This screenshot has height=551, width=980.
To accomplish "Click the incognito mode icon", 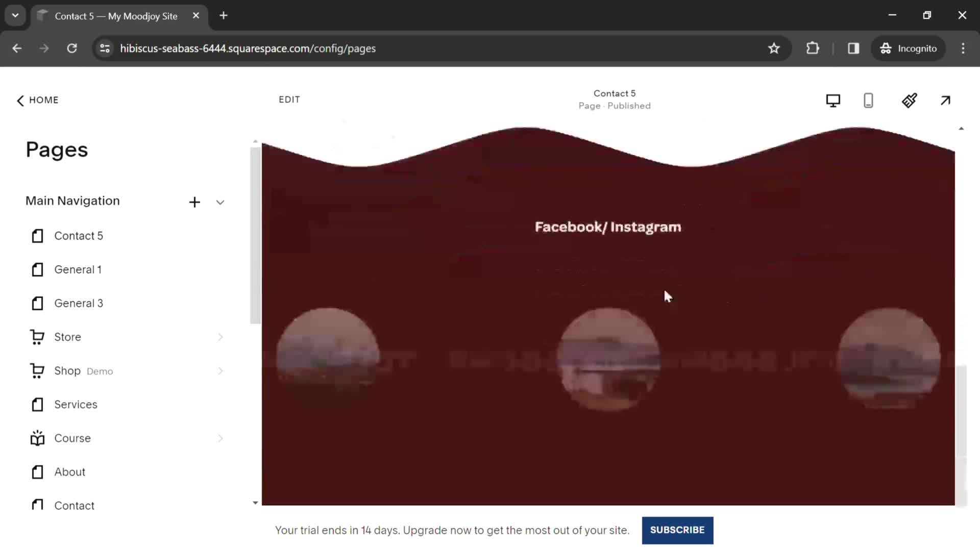I will click(886, 48).
